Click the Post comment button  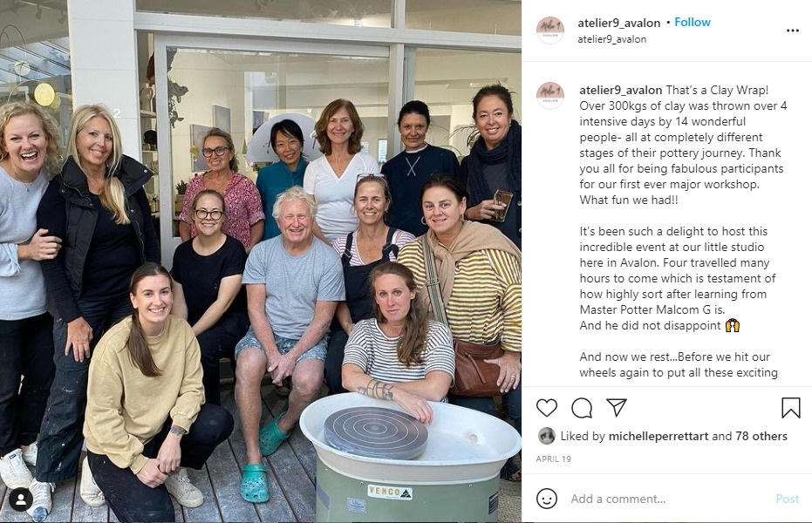(787, 499)
